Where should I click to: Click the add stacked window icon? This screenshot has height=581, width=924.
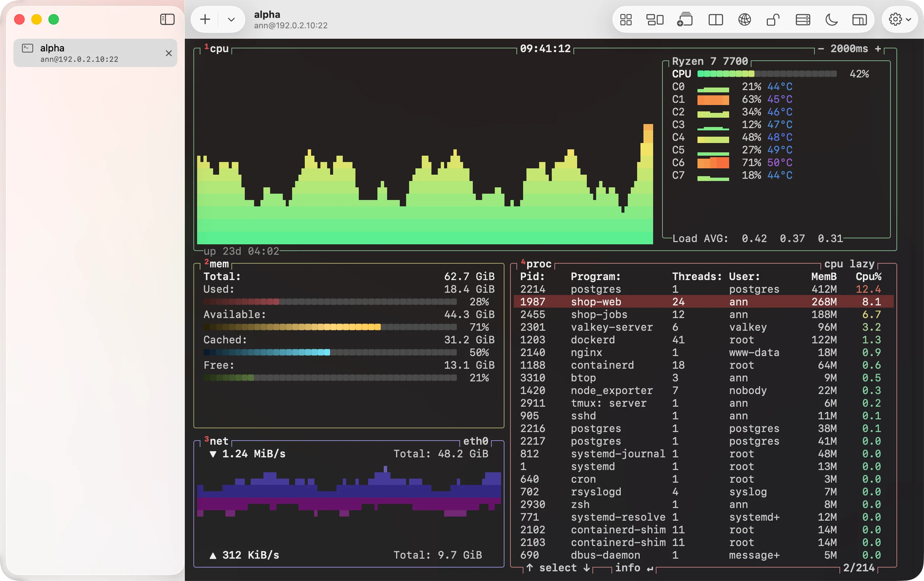point(684,20)
